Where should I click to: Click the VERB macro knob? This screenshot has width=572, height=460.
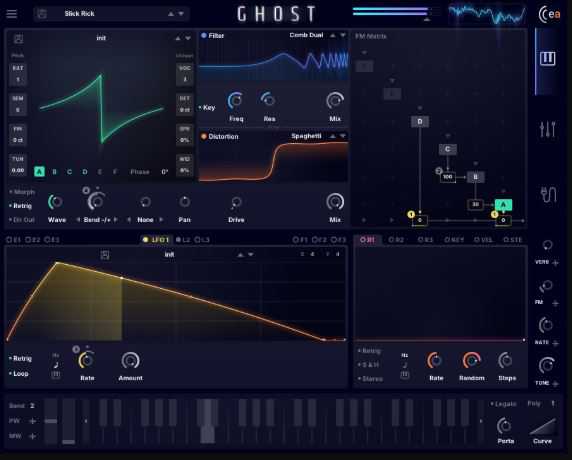coord(547,246)
